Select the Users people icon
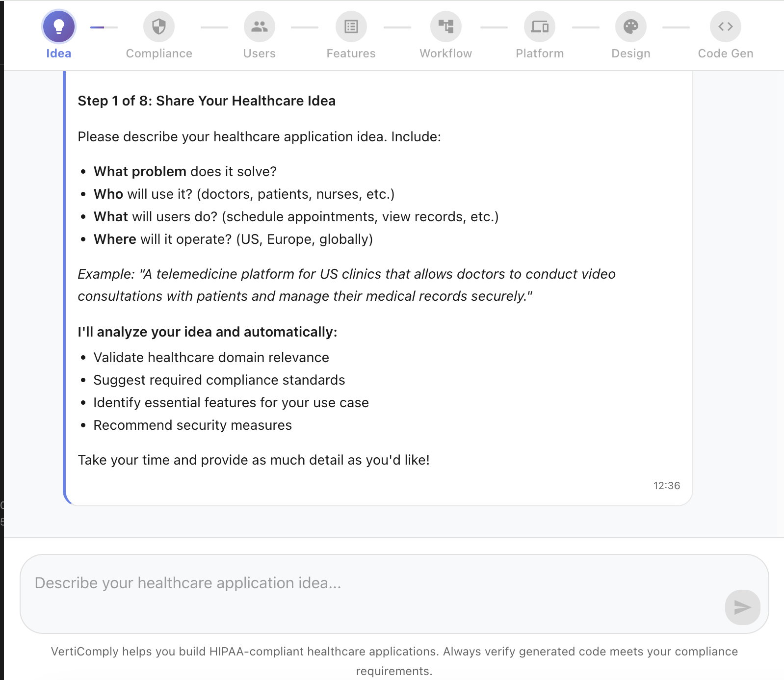Screen dimensions: 784x680 coord(260,26)
